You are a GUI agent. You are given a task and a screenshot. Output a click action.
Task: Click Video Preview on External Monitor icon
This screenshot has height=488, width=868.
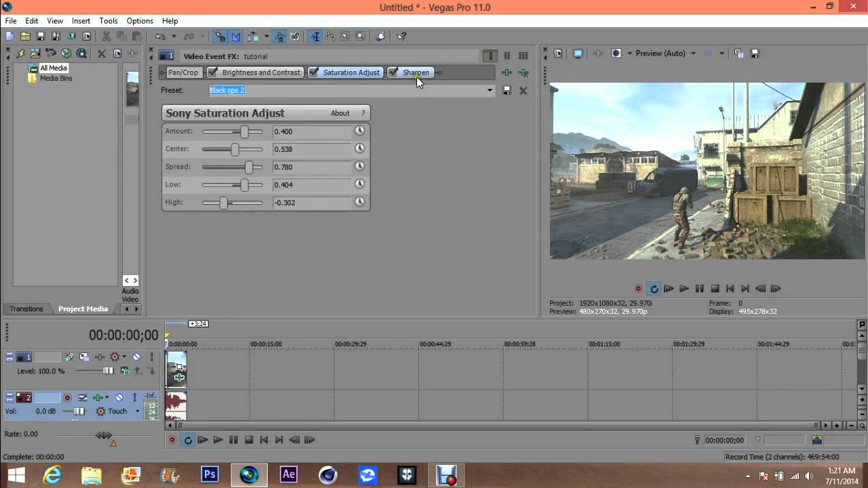[x=578, y=54]
